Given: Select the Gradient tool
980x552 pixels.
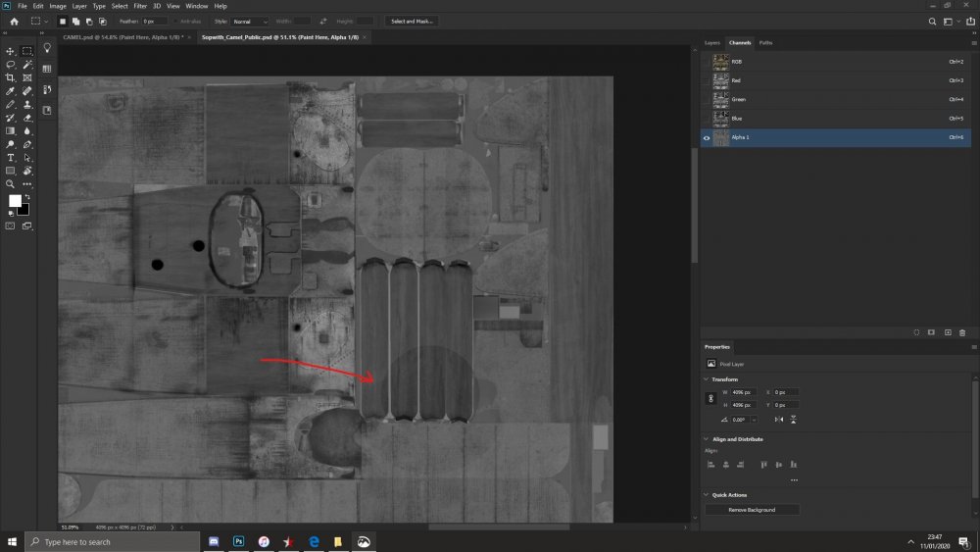Looking at the screenshot, I should 11,130.
